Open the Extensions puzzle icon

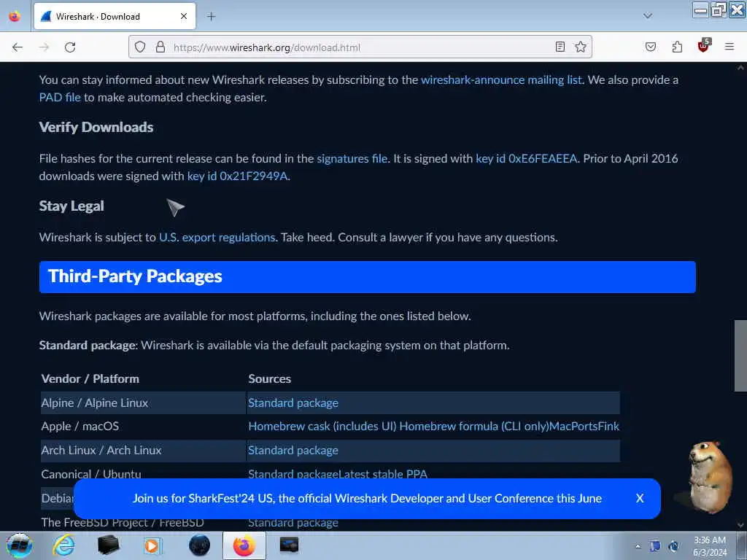(677, 47)
